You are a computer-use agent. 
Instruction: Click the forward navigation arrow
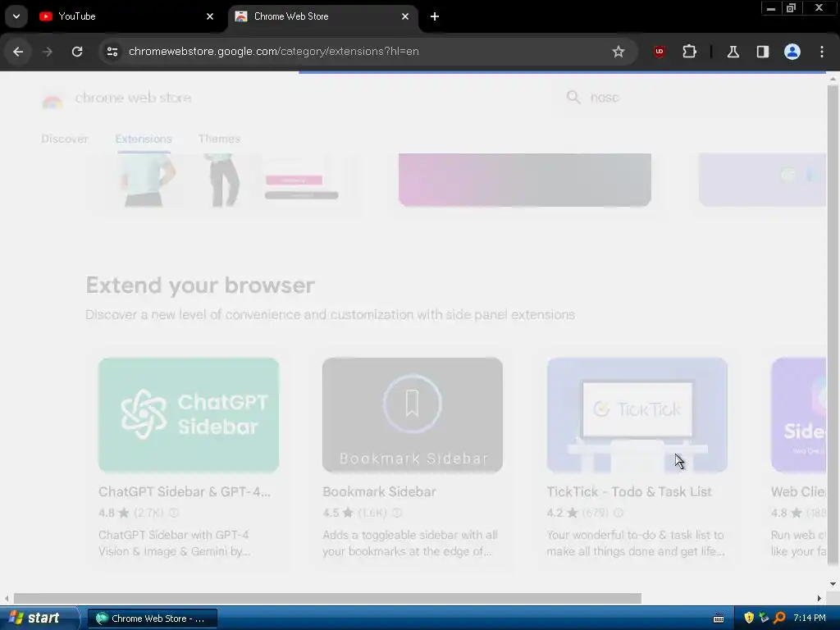pos(47,52)
